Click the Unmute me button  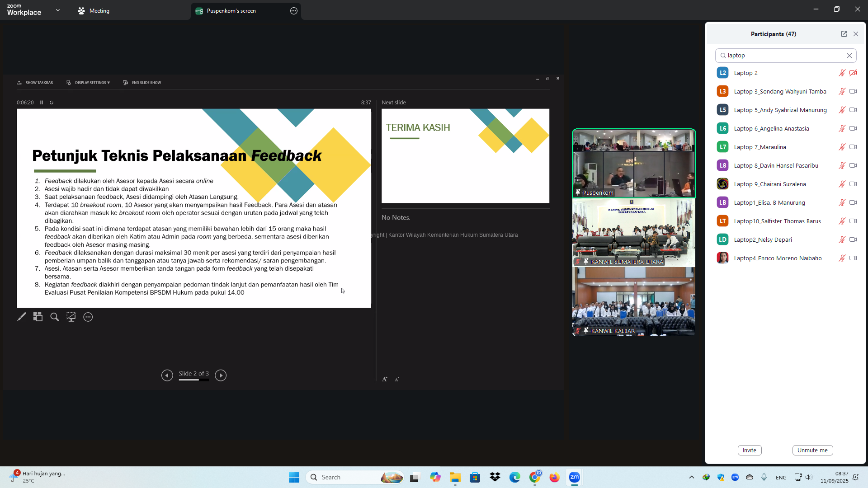point(812,450)
